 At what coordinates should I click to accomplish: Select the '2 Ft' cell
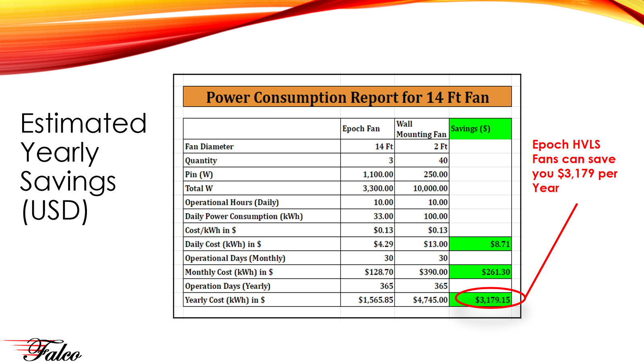pos(422,146)
